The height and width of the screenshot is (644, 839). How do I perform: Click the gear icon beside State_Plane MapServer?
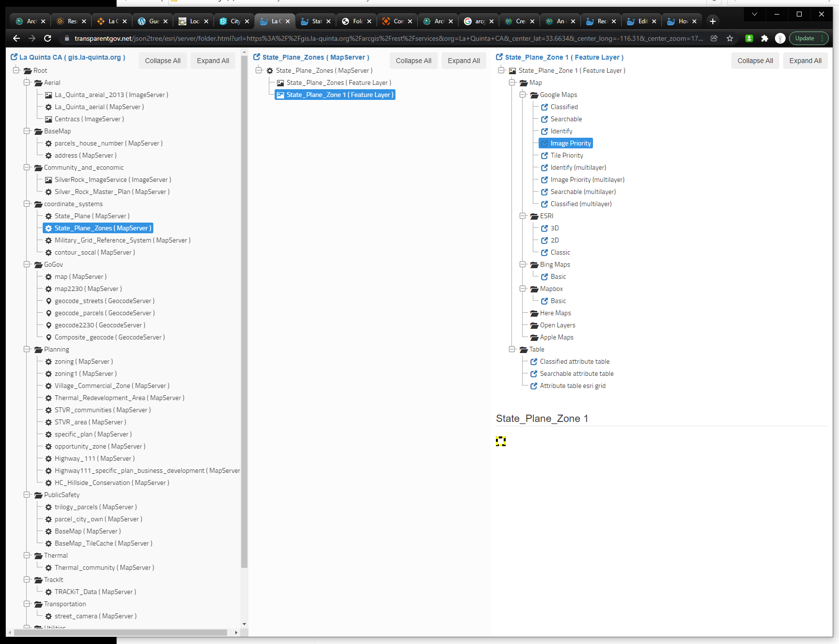point(49,216)
